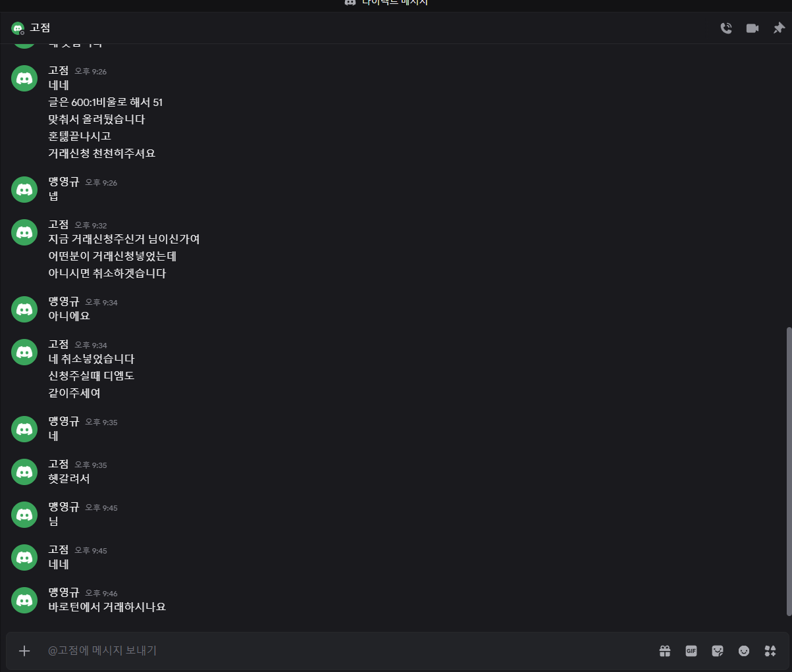This screenshot has width=792, height=672.
Task: Click message '글은 600:1비율로 해서 51'
Action: [x=105, y=102]
